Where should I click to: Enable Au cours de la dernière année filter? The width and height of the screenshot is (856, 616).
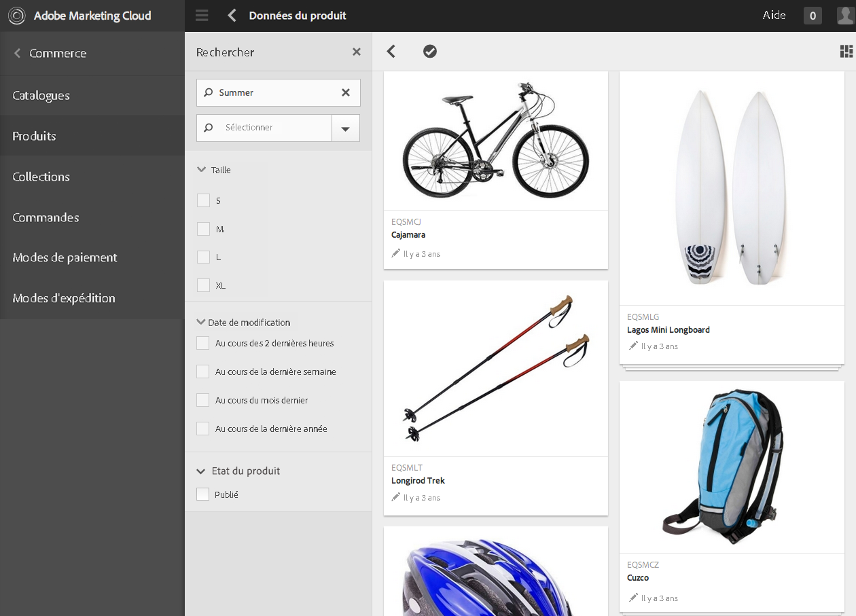coord(202,429)
